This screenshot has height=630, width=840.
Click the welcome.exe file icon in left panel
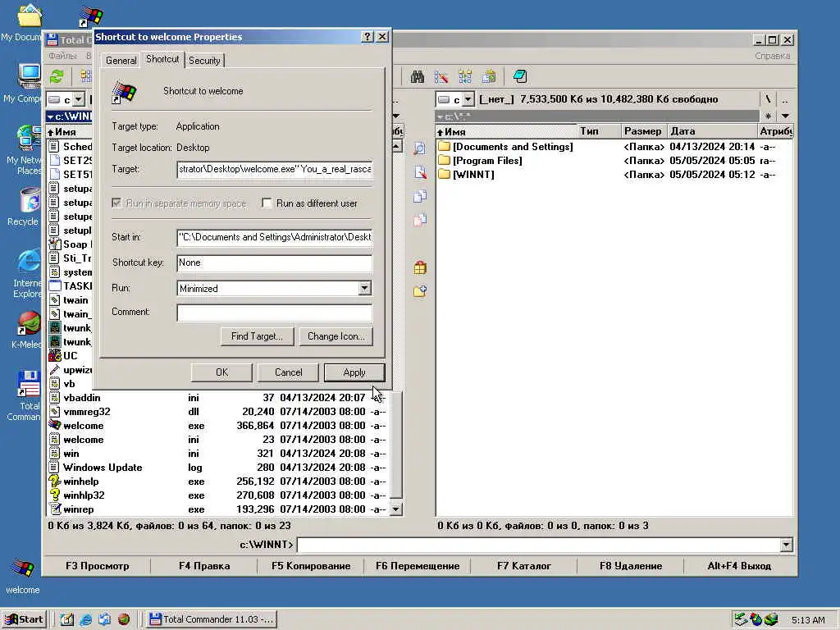pyautogui.click(x=54, y=426)
